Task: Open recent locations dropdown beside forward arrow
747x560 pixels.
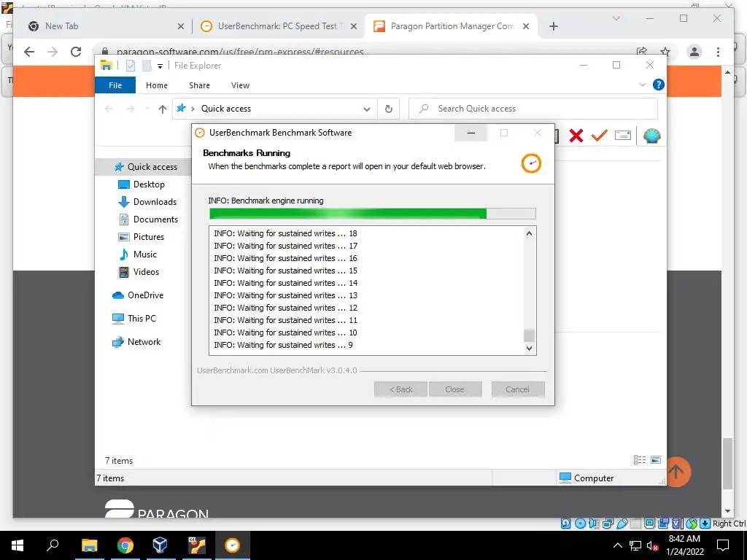Action: click(x=147, y=109)
